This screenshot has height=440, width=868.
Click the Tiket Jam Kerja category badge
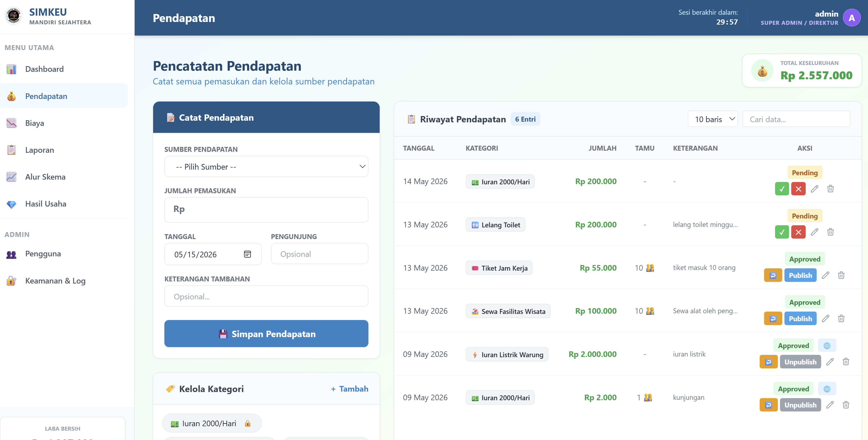tap(499, 268)
